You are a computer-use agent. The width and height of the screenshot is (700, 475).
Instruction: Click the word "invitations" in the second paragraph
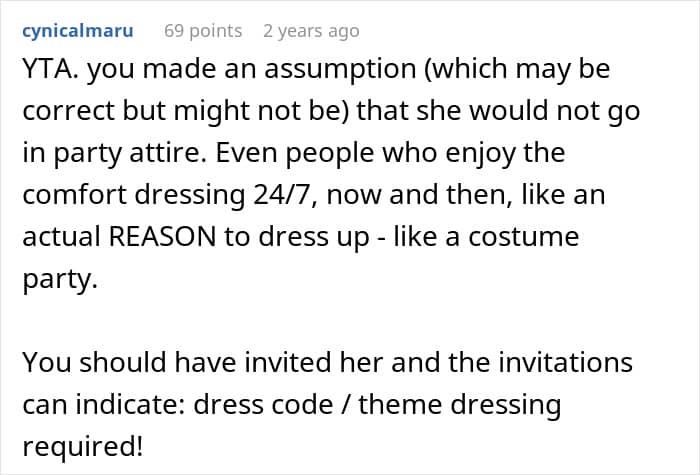[x=546, y=362]
